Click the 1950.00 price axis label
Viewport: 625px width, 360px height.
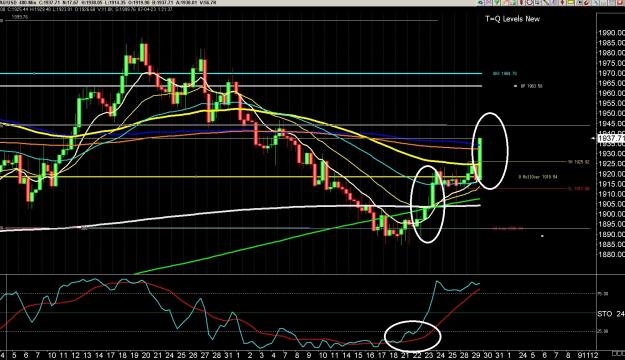[x=611, y=113]
